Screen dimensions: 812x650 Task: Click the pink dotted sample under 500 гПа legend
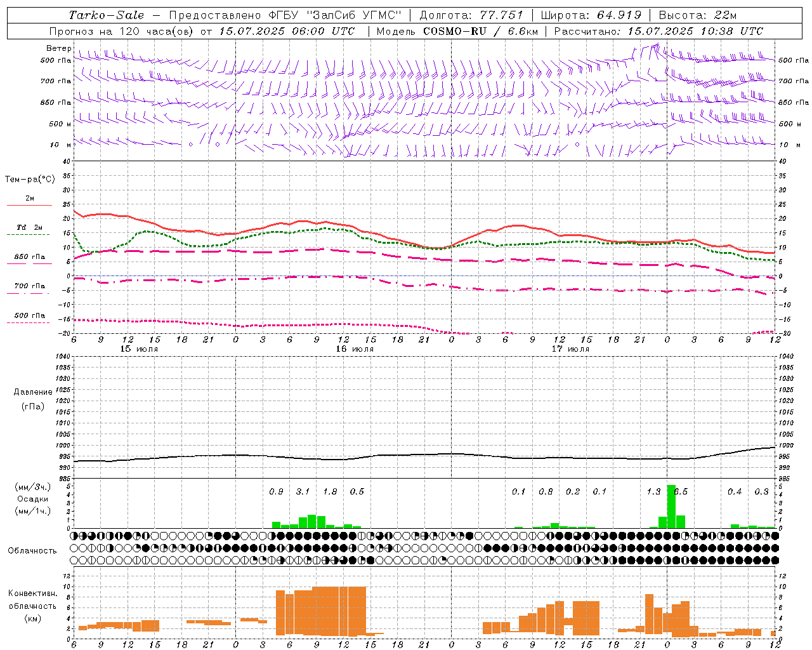click(x=29, y=323)
